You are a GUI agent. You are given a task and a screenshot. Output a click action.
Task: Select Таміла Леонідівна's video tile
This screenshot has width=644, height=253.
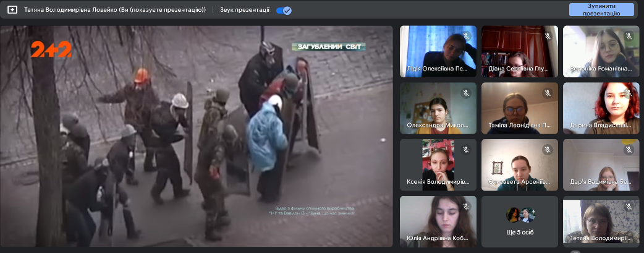click(x=520, y=108)
